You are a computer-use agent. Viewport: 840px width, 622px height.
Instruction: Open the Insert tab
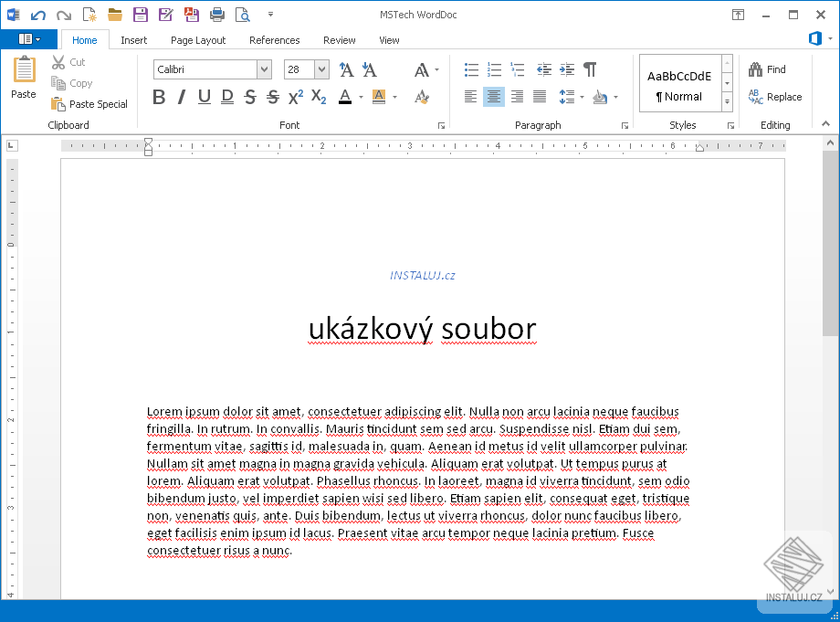tap(134, 40)
